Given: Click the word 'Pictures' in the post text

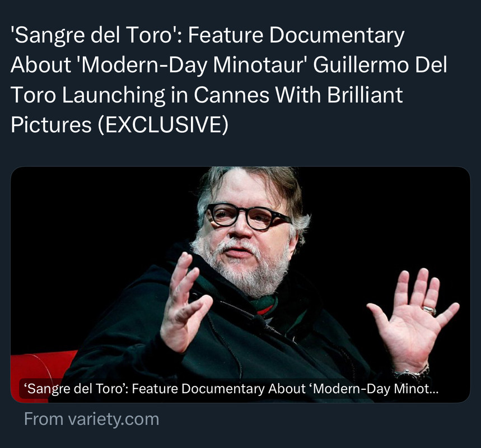Looking at the screenshot, I should (51, 125).
